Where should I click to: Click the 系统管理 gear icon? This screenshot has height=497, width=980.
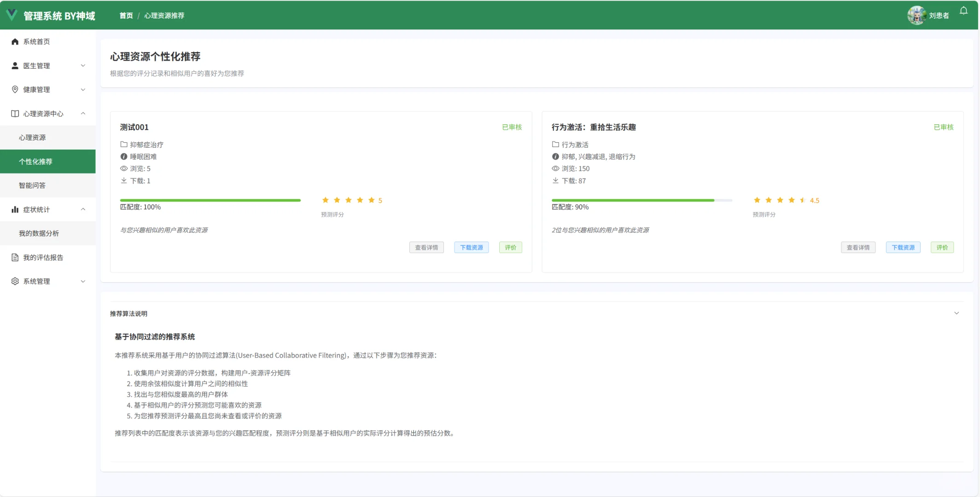tap(14, 281)
